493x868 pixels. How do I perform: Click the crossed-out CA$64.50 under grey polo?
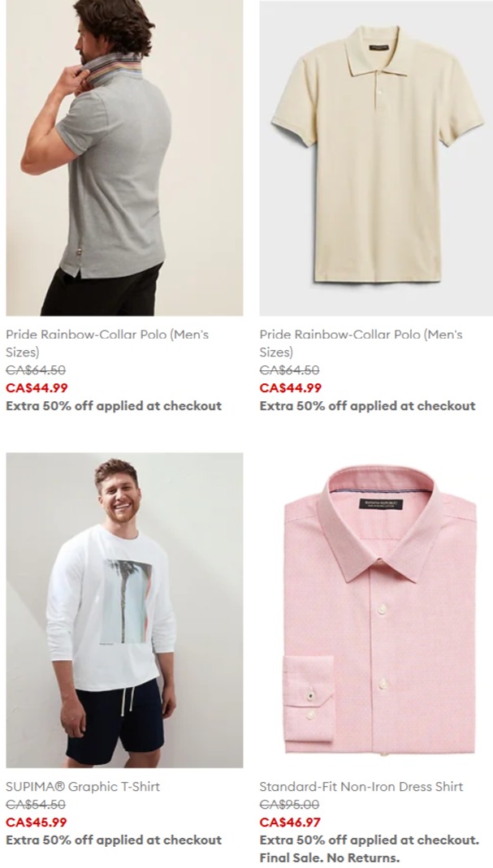[x=36, y=369]
